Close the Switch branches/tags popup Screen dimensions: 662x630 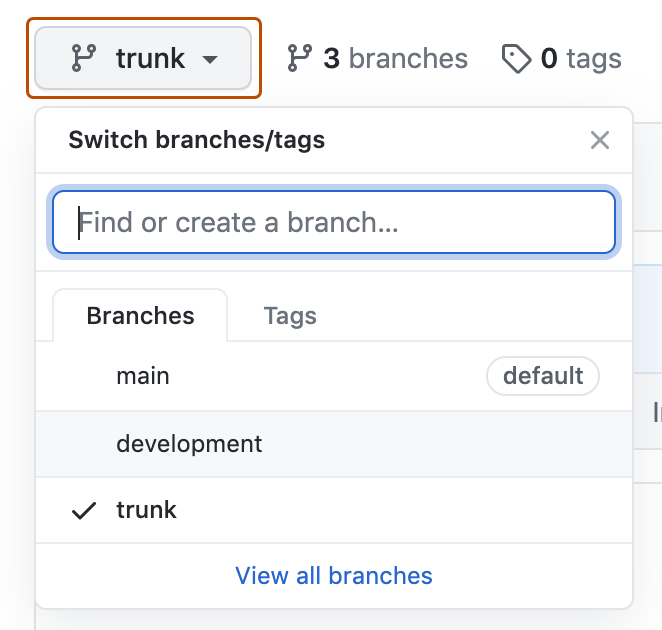pyautogui.click(x=600, y=140)
